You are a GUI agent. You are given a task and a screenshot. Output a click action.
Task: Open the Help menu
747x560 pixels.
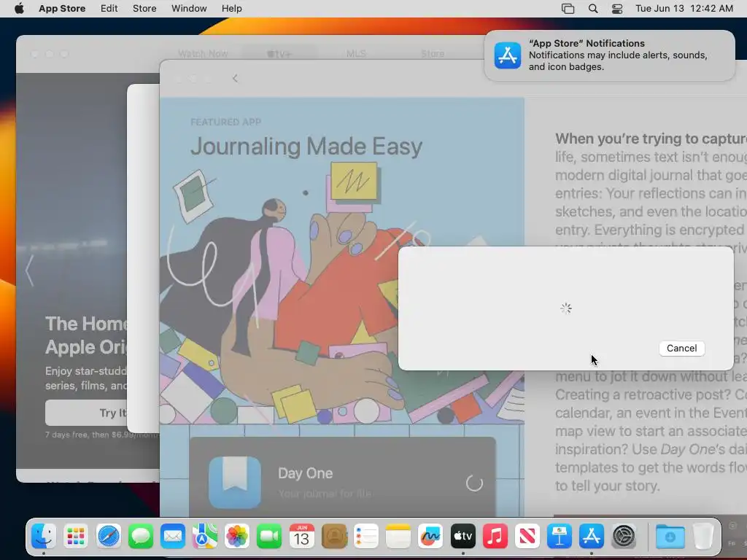tap(231, 9)
